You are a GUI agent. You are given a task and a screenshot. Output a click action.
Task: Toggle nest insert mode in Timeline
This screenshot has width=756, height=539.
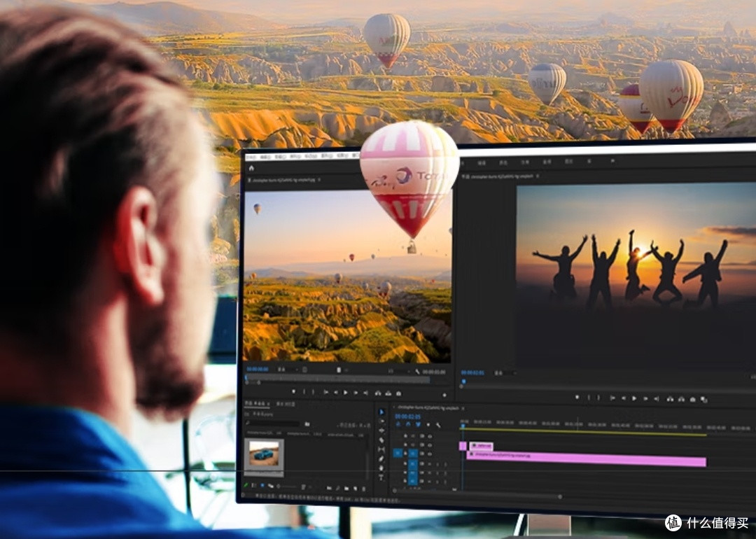pos(398,424)
